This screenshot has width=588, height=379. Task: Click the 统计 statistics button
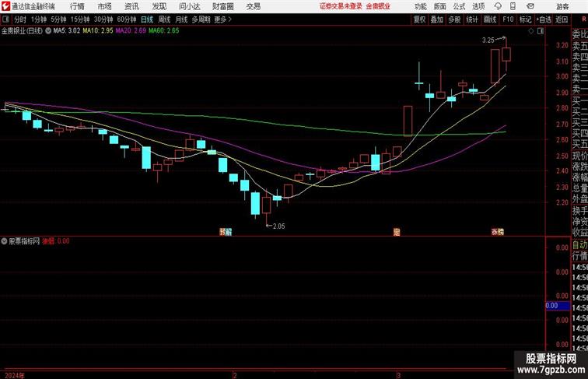tap(472, 19)
